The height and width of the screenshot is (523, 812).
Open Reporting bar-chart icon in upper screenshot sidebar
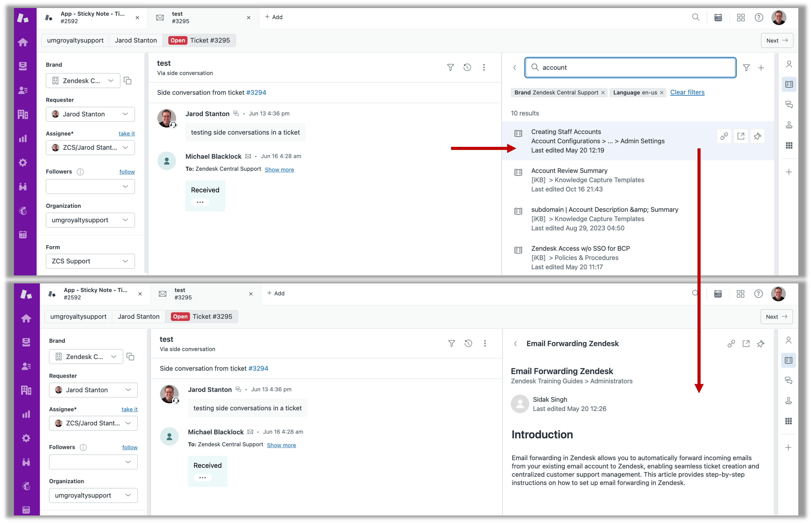point(23,139)
